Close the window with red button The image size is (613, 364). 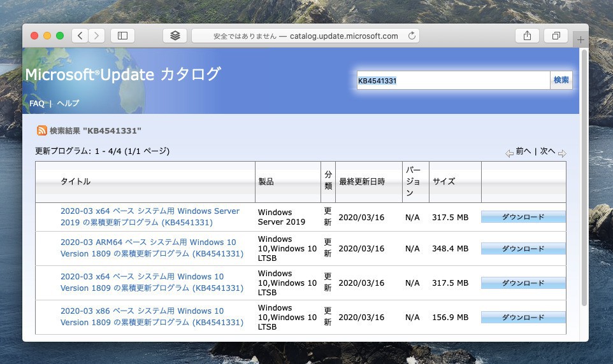34,36
